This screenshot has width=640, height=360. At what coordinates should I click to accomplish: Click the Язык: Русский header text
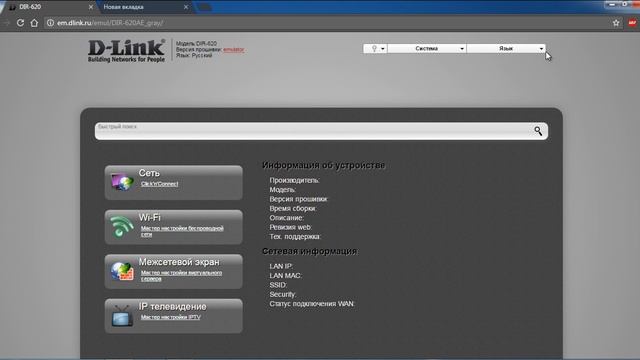pos(194,55)
